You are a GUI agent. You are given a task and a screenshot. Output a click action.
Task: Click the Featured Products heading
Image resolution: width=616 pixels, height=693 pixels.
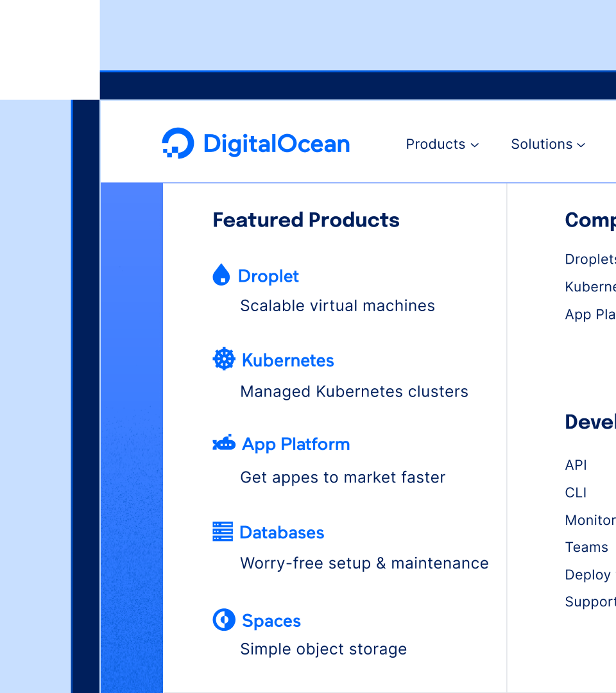pyautogui.click(x=306, y=220)
